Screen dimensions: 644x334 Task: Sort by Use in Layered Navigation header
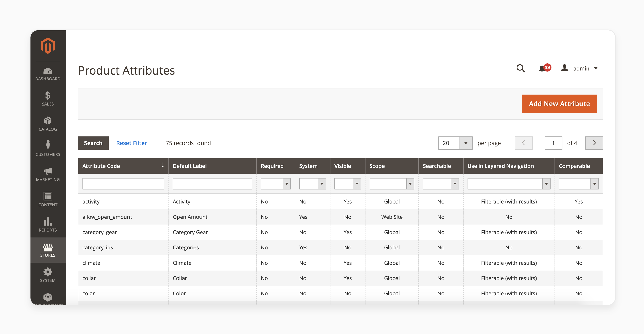509,166
